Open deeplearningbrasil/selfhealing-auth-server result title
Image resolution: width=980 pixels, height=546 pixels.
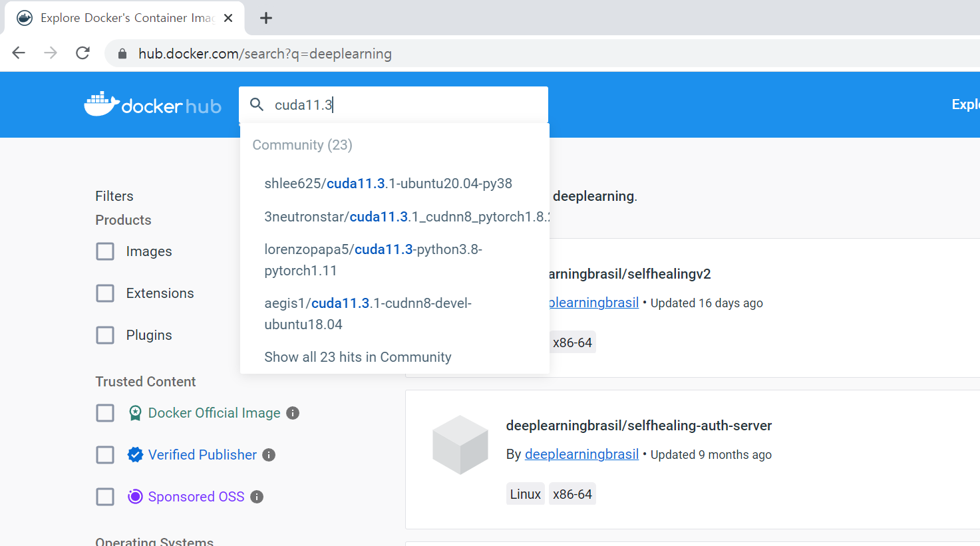click(639, 426)
